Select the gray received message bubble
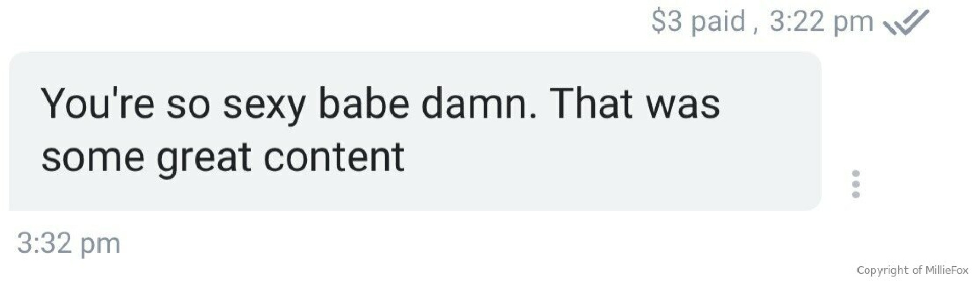This screenshot has height=288, width=980. 415,131
